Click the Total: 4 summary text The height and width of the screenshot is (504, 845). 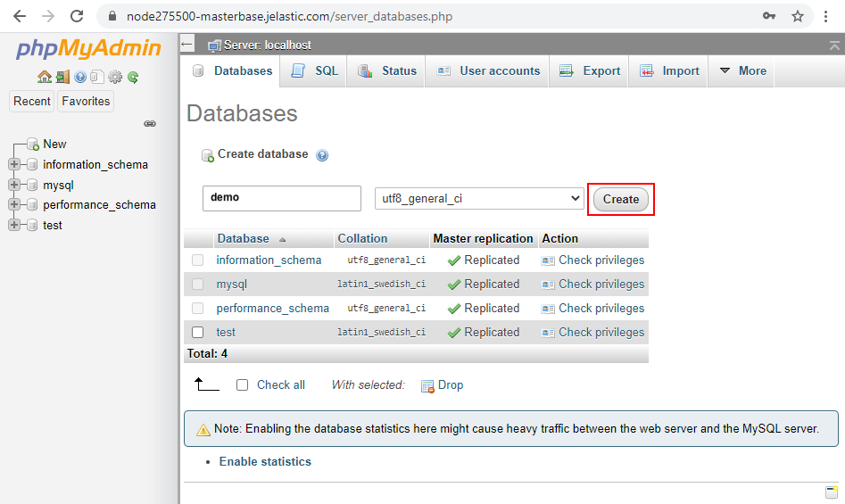tap(207, 354)
